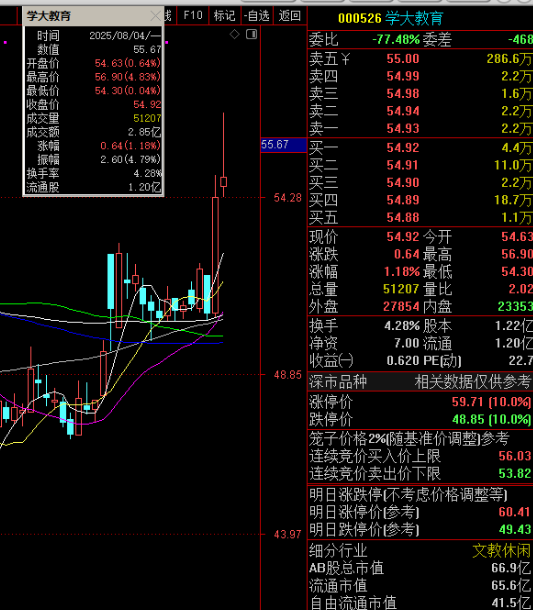Click the diamond icon above the chart
Image resolution: width=533 pixels, height=610 pixels.
point(235,34)
